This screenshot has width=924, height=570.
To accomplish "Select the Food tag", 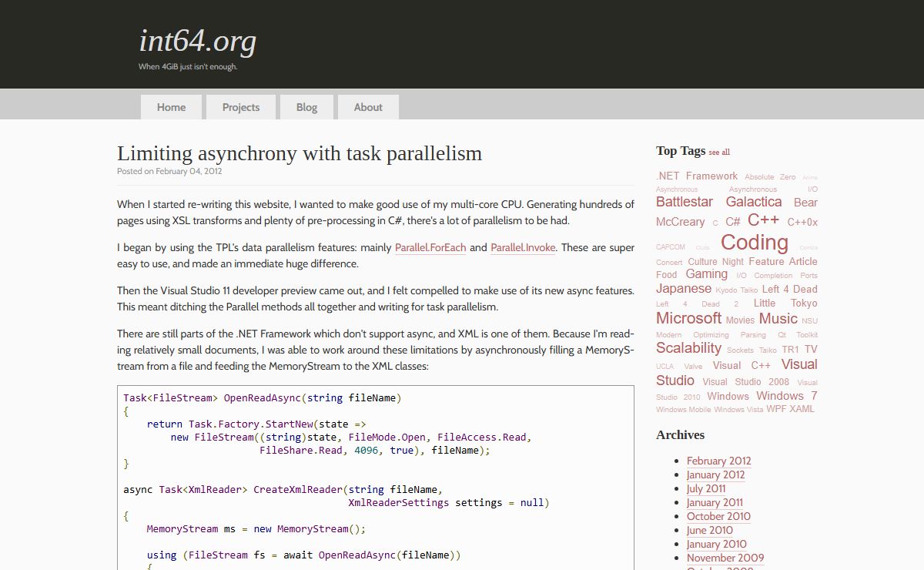I will coord(667,274).
